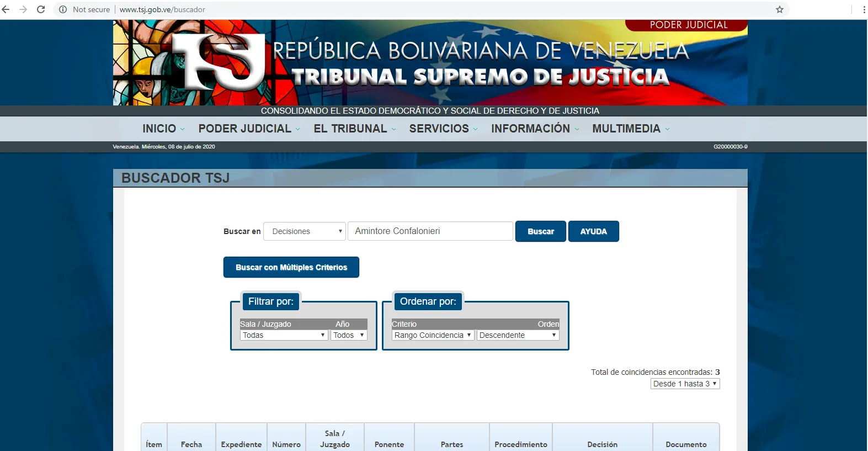This screenshot has width=868, height=451.
Task: Open the MULTIMEDIA menu
Action: 626,129
